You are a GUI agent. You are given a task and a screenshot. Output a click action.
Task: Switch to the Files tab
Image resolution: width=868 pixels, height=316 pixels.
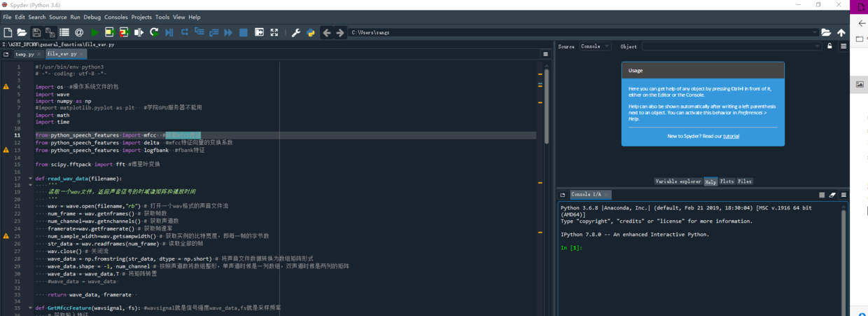(745, 181)
